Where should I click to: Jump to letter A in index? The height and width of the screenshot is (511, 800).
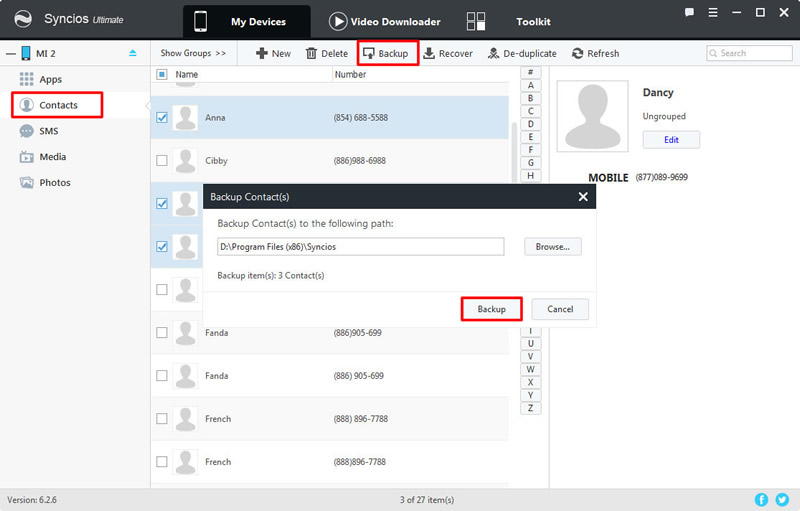click(531, 85)
